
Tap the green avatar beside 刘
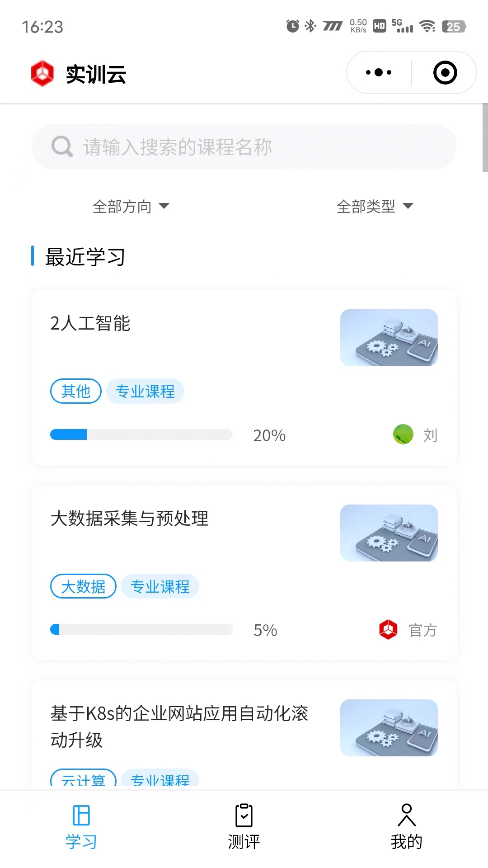[x=403, y=434]
